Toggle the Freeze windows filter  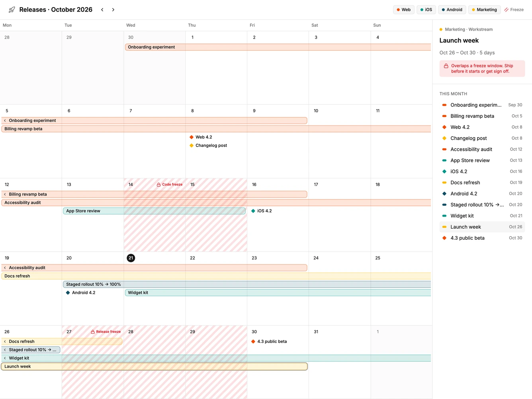514,10
